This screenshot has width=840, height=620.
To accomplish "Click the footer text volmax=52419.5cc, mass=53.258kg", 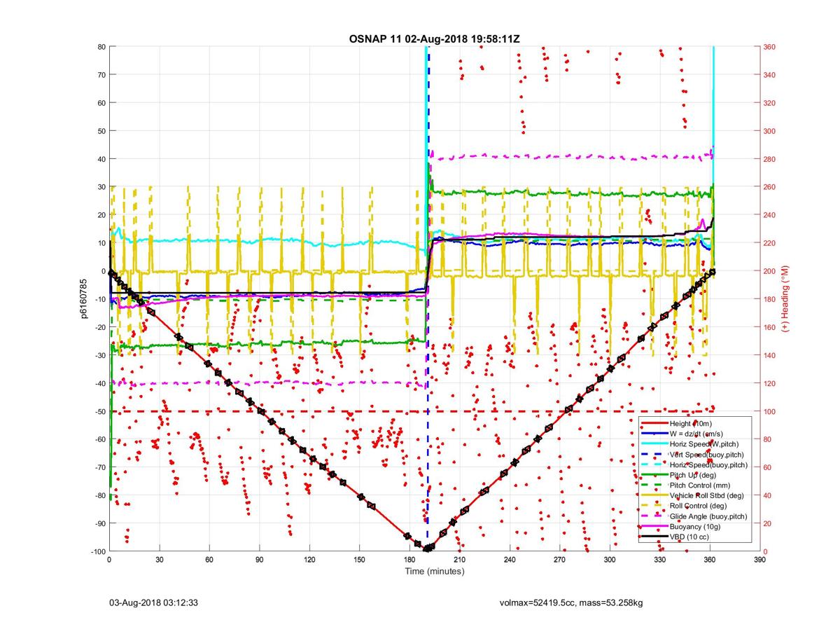I will pos(572,602).
